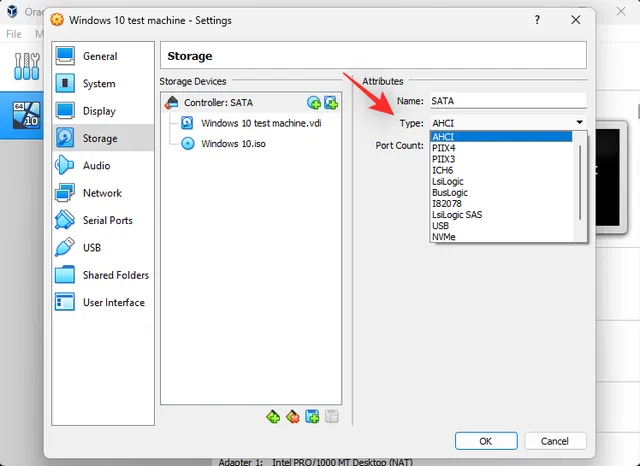Choose LsiLogic SAS controller type

click(x=458, y=214)
